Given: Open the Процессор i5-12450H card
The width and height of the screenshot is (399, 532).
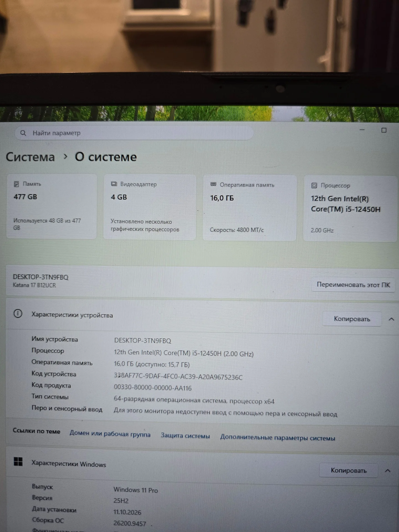Looking at the screenshot, I should [x=351, y=209].
